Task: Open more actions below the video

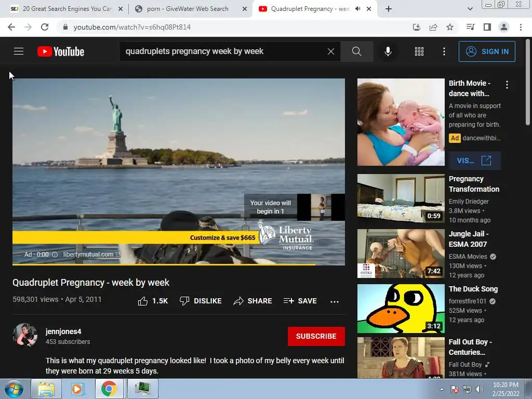Action: tap(335, 301)
